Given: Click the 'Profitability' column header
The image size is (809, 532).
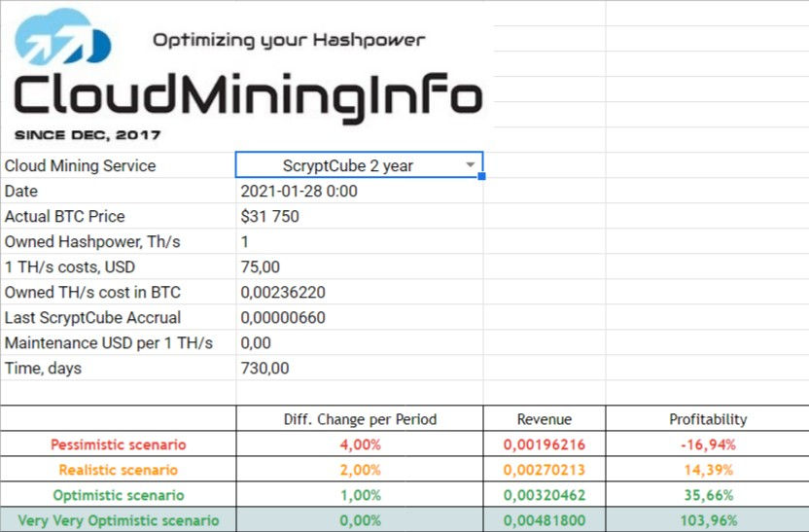Looking at the screenshot, I should pyautogui.click(x=708, y=419).
